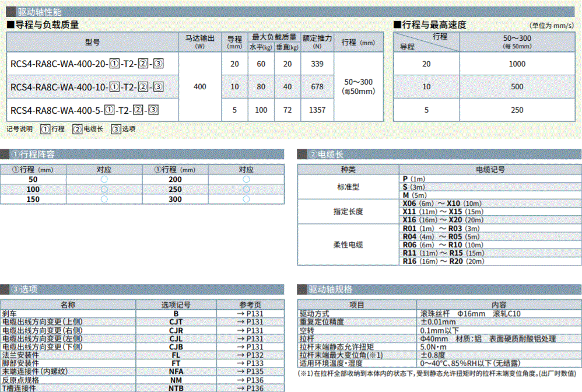Click option code B
The width and height of the screenshot is (582, 392).
(176, 314)
